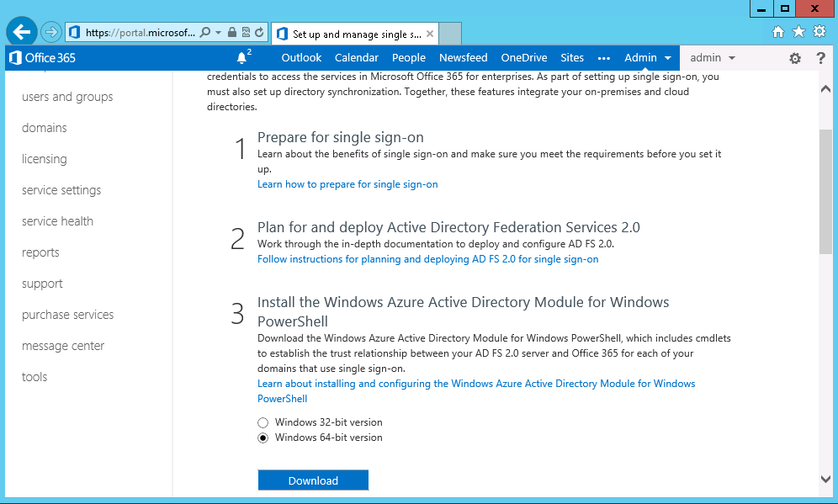Open a new blank browser tab
This screenshot has height=504, width=838.
(450, 34)
